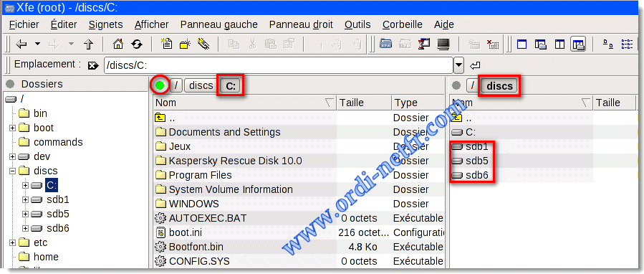Create a new file with toolbar icon
Image resolution: width=644 pixels, height=274 pixels.
167,44
